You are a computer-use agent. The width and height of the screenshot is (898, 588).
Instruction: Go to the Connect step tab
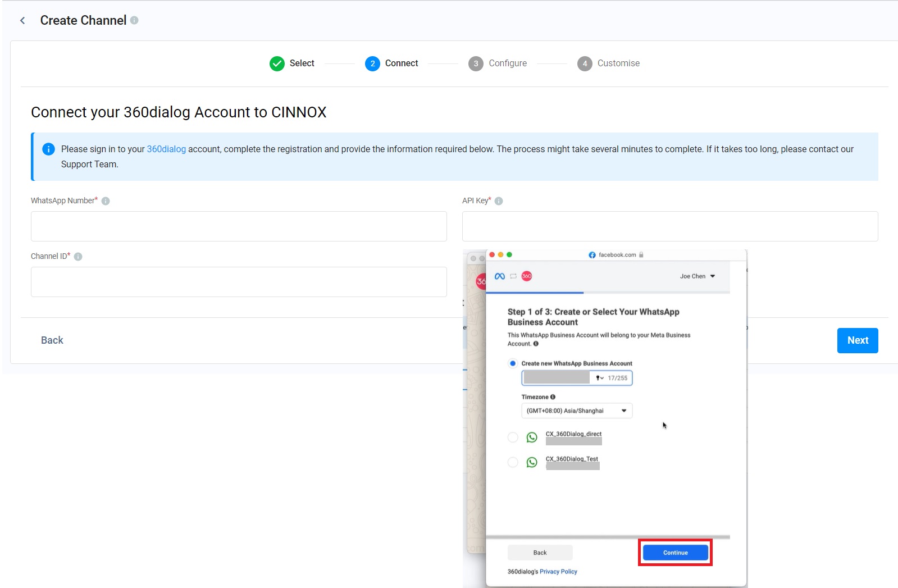pyautogui.click(x=391, y=63)
